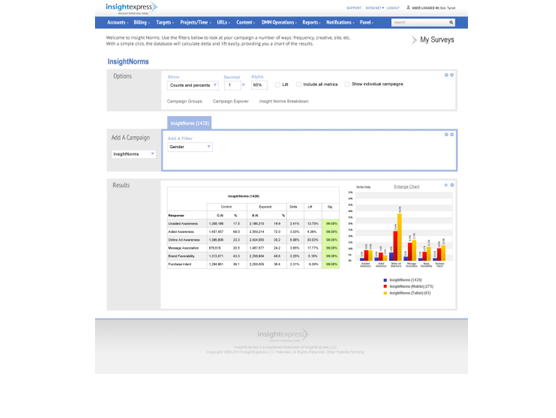Click the 'Control' column header
Screen dimensions: 556x418
tap(227, 207)
